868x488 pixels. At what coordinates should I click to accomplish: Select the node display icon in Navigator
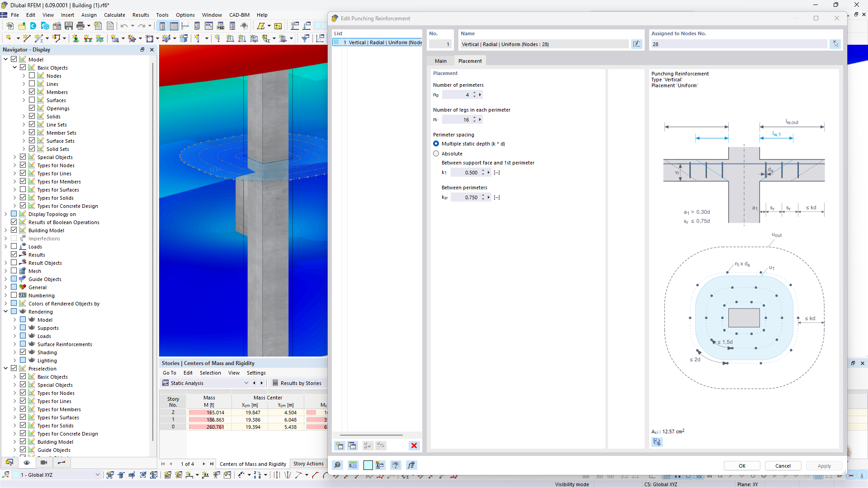(x=41, y=75)
